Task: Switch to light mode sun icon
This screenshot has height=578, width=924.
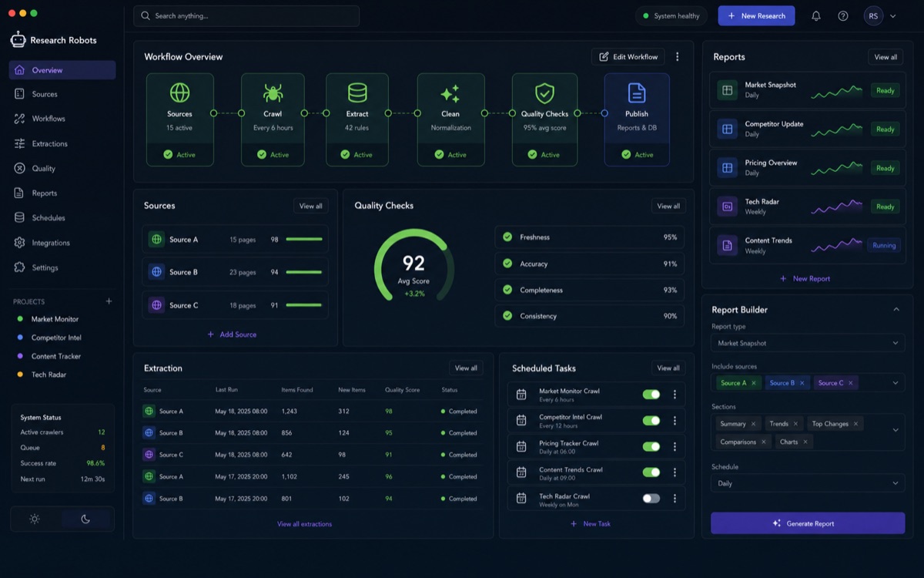Action: pyautogui.click(x=35, y=519)
